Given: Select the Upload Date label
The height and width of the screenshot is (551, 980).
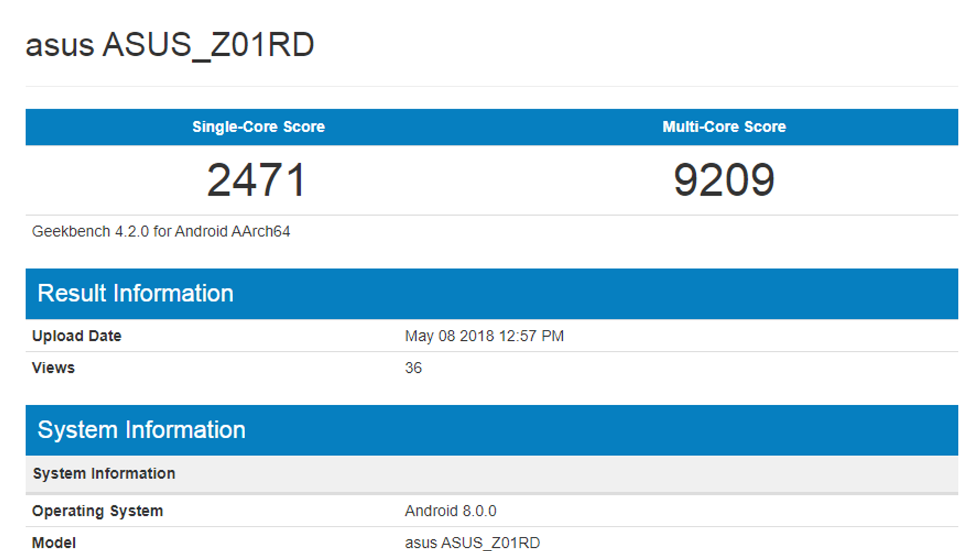Looking at the screenshot, I should click(77, 336).
